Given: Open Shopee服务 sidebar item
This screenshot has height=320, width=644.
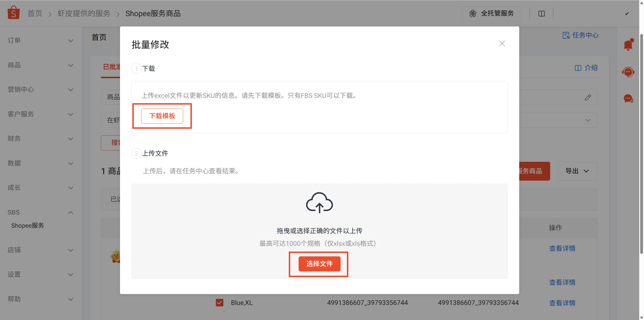Looking at the screenshot, I should point(28,225).
